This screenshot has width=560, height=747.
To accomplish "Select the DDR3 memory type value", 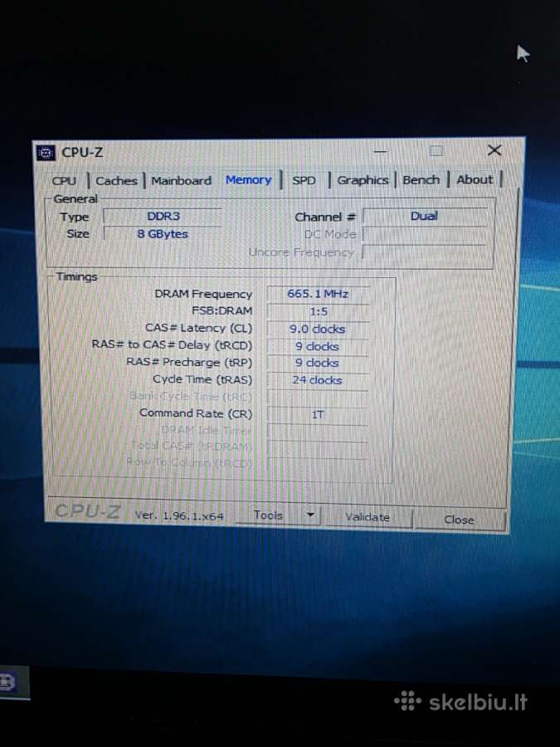I will click(x=163, y=217).
